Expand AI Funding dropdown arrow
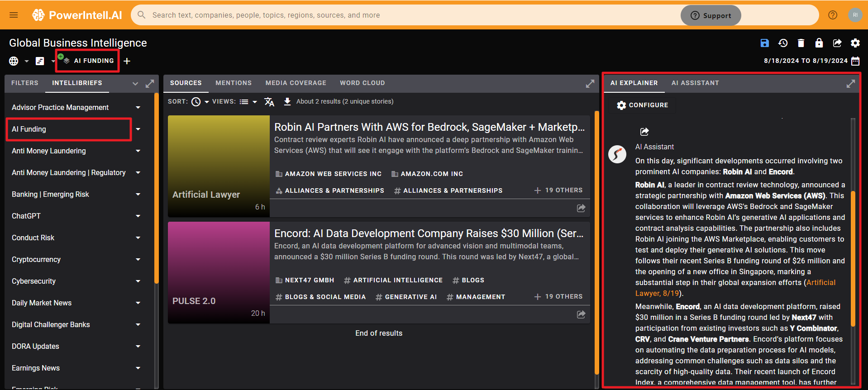This screenshot has height=390, width=868. (x=138, y=129)
